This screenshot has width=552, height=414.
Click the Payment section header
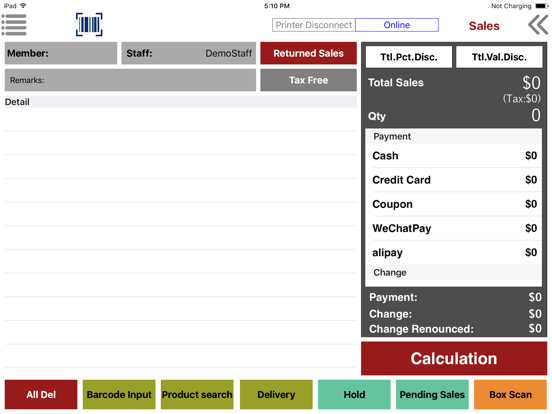click(454, 136)
